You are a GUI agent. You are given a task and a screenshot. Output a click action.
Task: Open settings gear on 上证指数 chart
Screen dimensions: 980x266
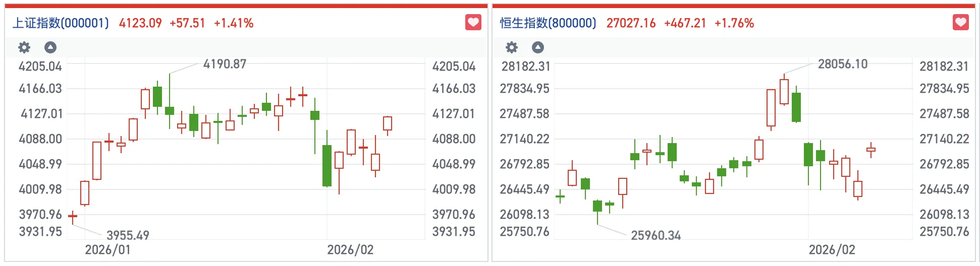coord(24,47)
